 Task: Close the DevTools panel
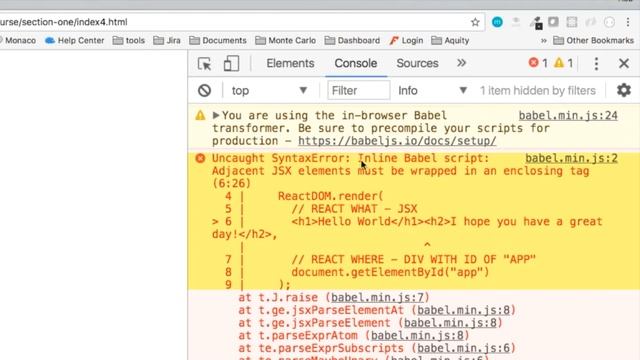click(624, 63)
